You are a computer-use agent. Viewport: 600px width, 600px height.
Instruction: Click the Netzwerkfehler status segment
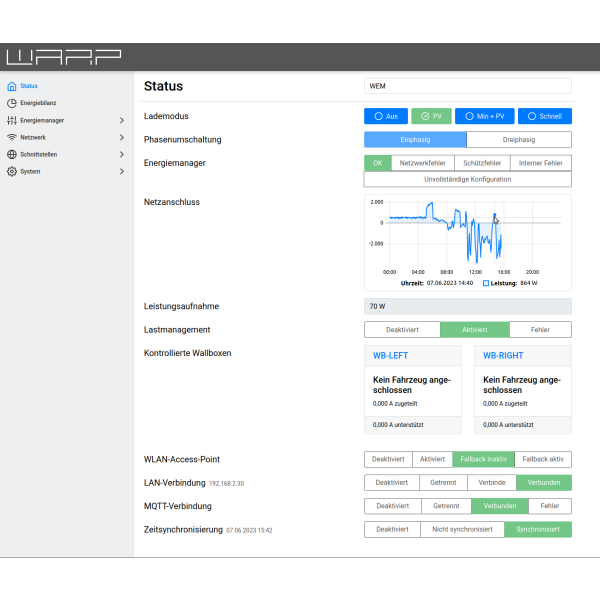(422, 163)
